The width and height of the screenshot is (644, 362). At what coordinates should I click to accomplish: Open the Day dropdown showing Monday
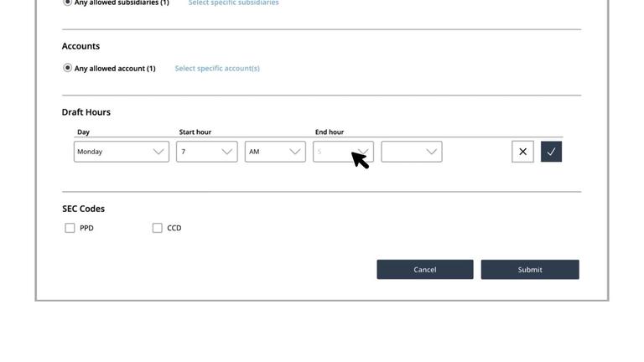(x=113, y=152)
